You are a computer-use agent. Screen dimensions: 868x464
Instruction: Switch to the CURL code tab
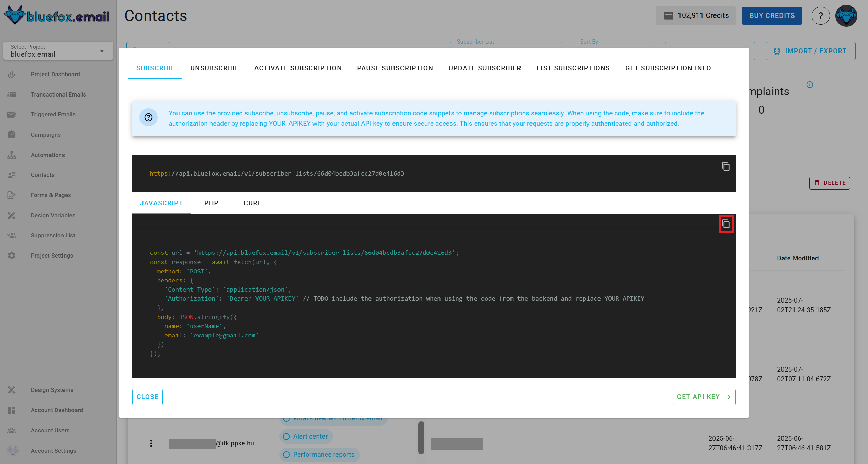click(252, 203)
